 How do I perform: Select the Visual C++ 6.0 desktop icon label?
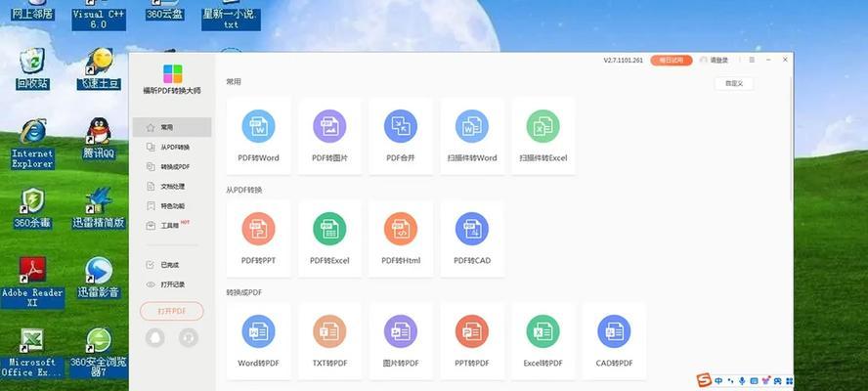point(99,20)
